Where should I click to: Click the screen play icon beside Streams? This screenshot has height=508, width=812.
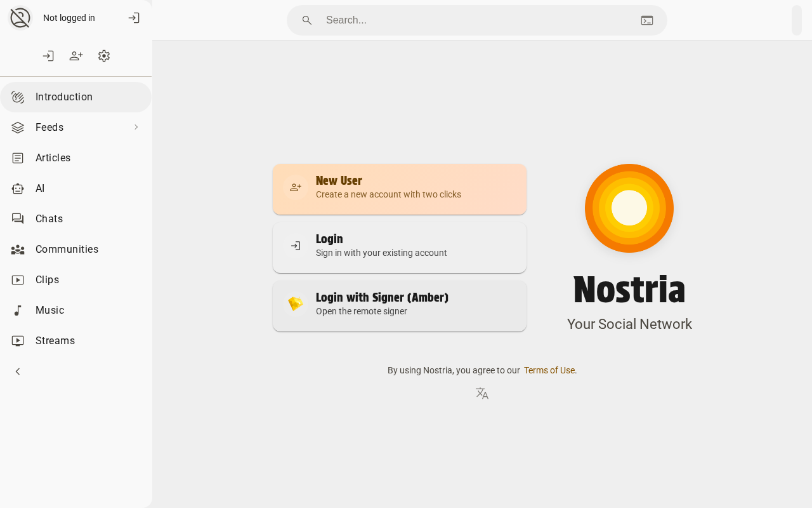click(x=18, y=341)
